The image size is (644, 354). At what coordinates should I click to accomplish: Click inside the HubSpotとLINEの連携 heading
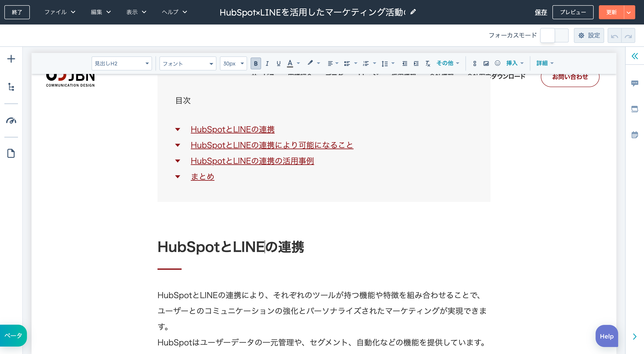point(230,247)
